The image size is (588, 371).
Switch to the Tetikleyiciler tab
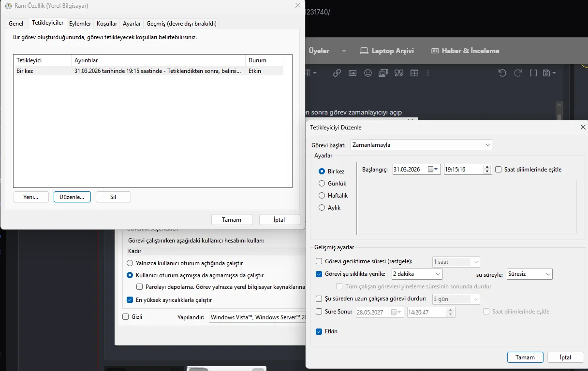[47, 23]
